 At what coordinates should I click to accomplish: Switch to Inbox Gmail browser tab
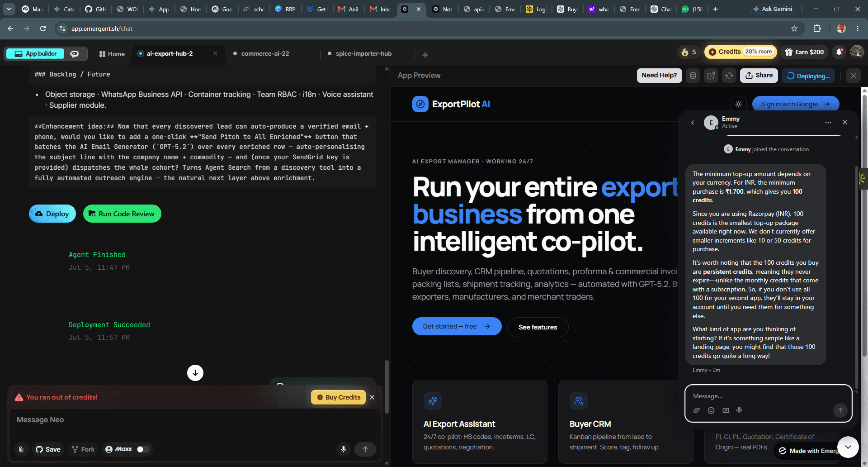(x=381, y=9)
